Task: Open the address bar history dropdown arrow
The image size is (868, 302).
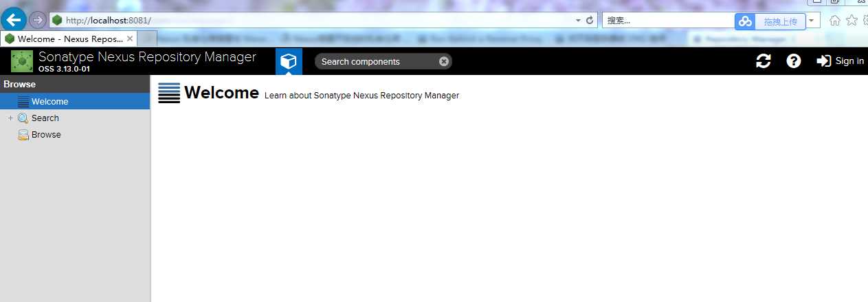Action: pyautogui.click(x=578, y=21)
